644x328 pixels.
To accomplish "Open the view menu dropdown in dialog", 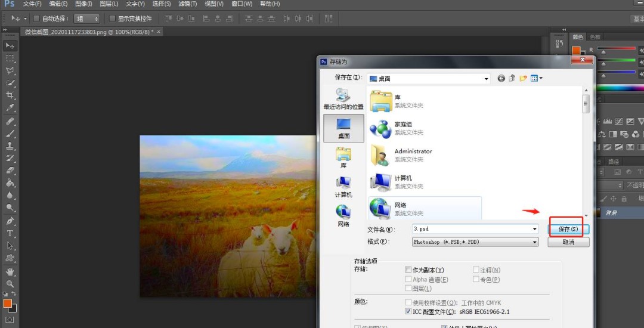I will coord(537,78).
